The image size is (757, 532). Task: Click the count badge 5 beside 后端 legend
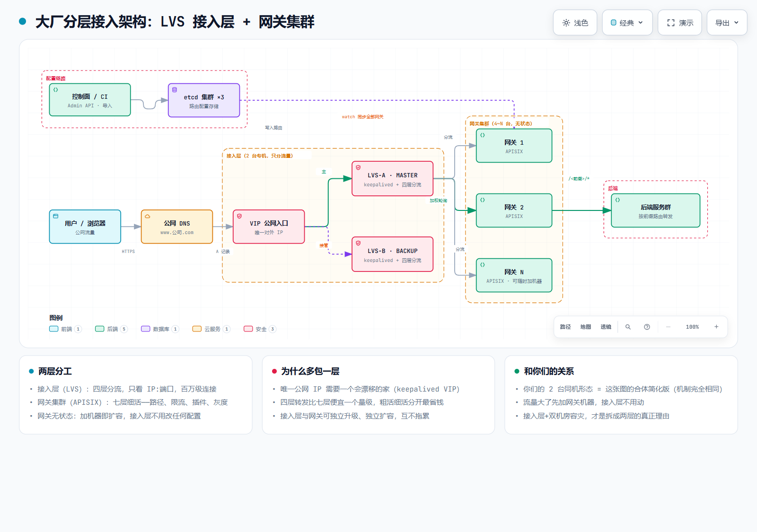click(124, 329)
